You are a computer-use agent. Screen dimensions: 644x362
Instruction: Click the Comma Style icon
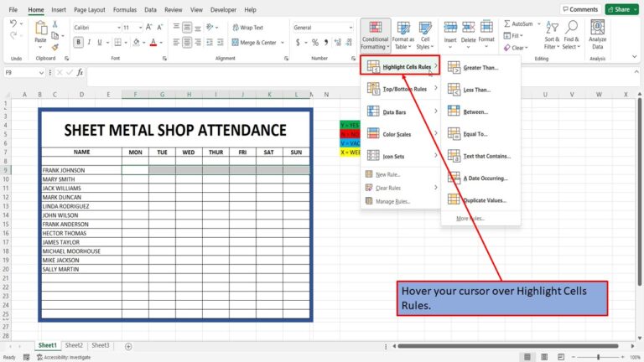tap(326, 42)
